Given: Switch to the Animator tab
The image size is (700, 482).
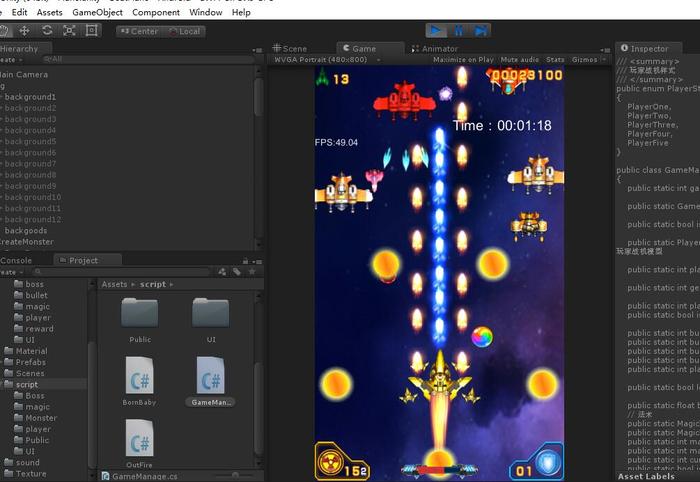Looking at the screenshot, I should [x=434, y=49].
